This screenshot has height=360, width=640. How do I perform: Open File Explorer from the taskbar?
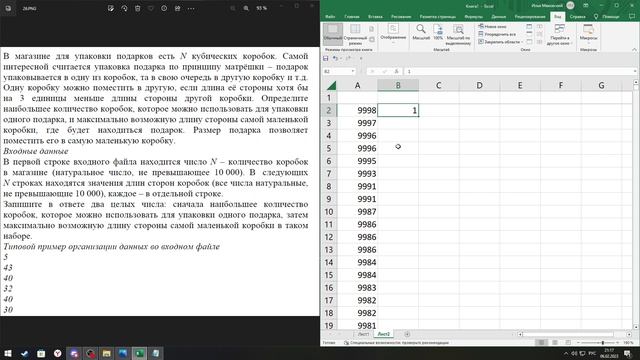tap(107, 353)
